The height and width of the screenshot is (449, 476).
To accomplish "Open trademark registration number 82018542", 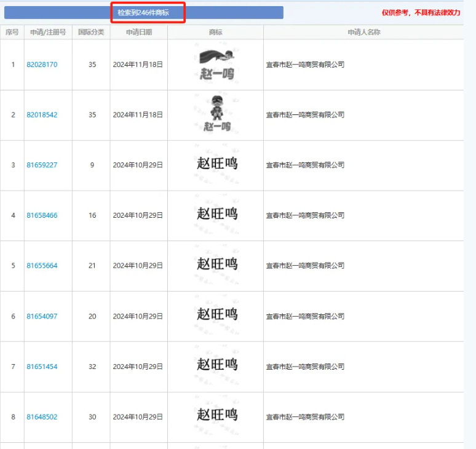I will [x=42, y=115].
